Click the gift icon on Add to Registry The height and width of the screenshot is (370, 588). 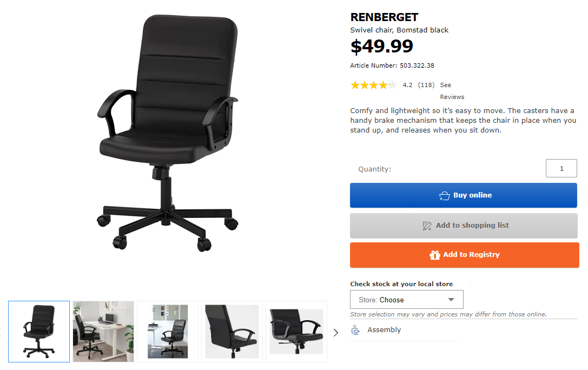434,255
